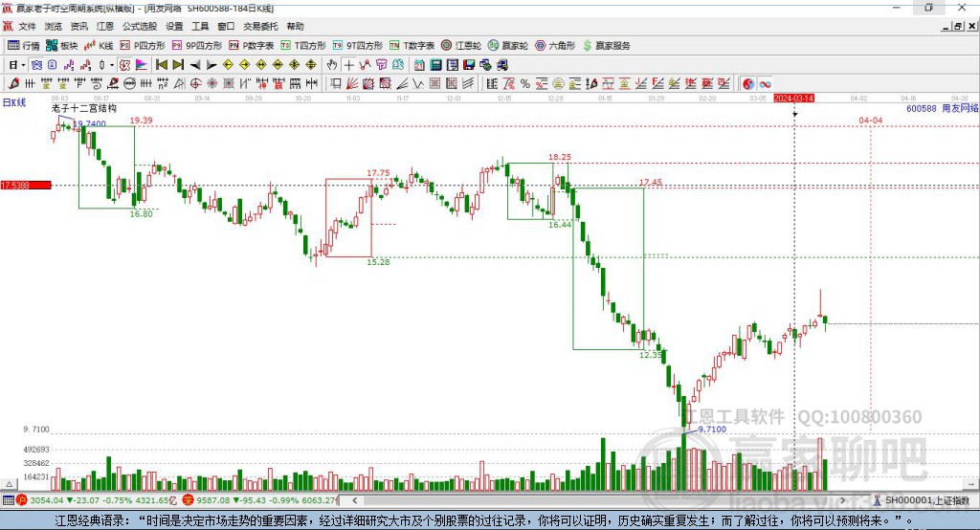The image size is (980, 530).
Task: Open the 交易委托 menu
Action: [x=260, y=26]
